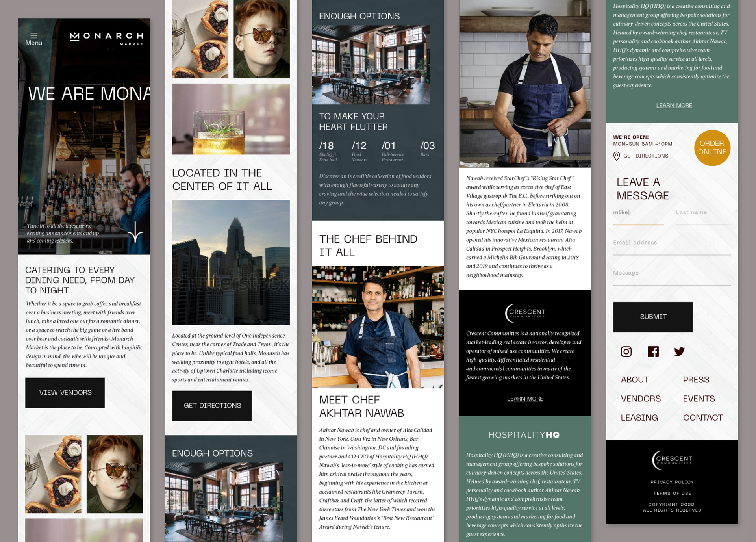The height and width of the screenshot is (542, 756).
Task: Click the WE ARE MONA hero headline
Action: [89, 94]
